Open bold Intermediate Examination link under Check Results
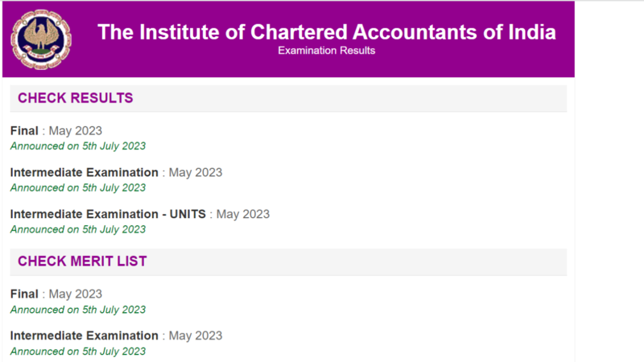 coord(85,172)
